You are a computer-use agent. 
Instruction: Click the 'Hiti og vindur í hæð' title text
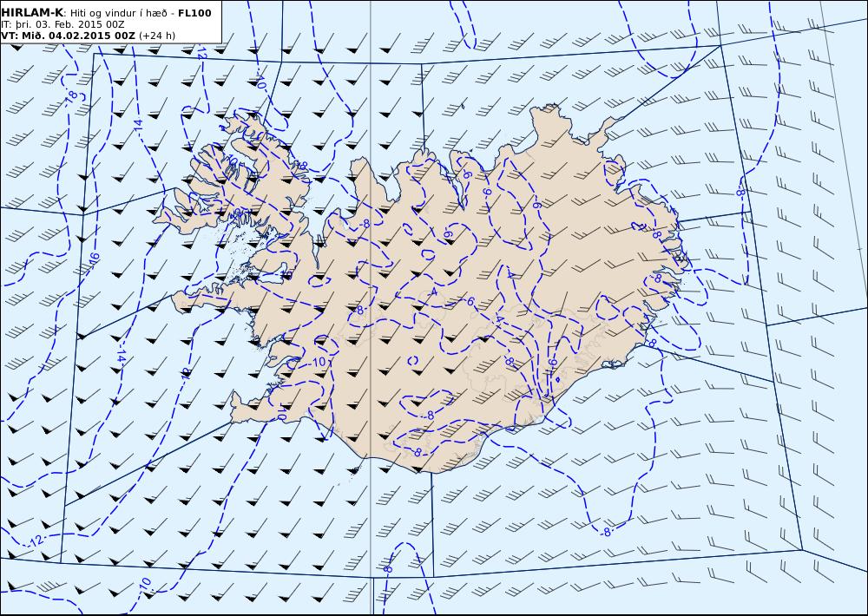tap(120, 13)
